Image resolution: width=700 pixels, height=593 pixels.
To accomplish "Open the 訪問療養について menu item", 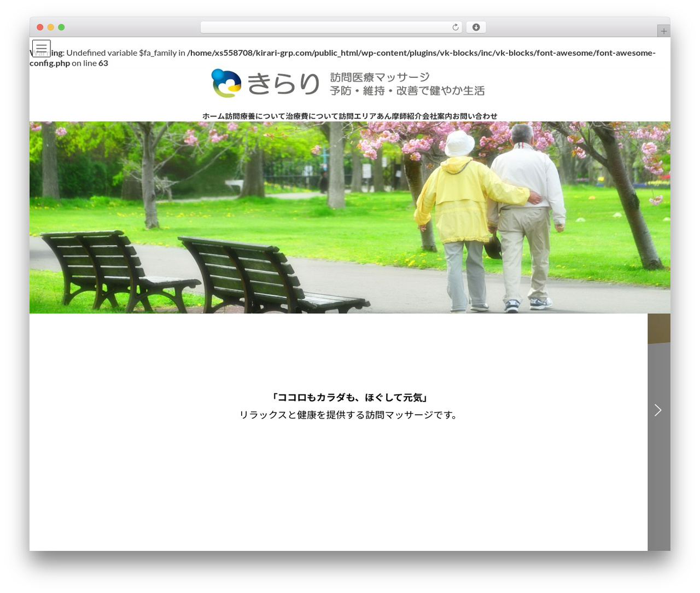I will click(255, 116).
